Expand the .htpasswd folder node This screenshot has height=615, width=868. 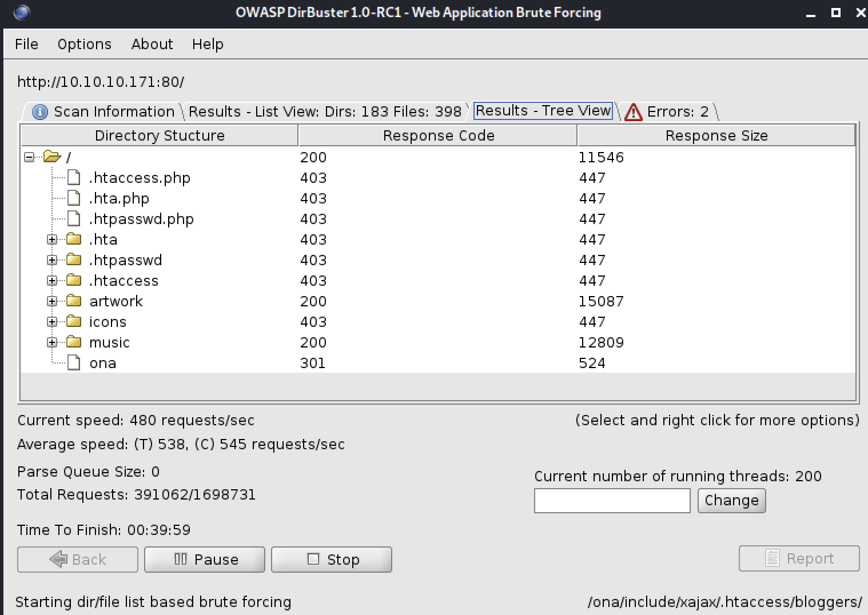[52, 260]
